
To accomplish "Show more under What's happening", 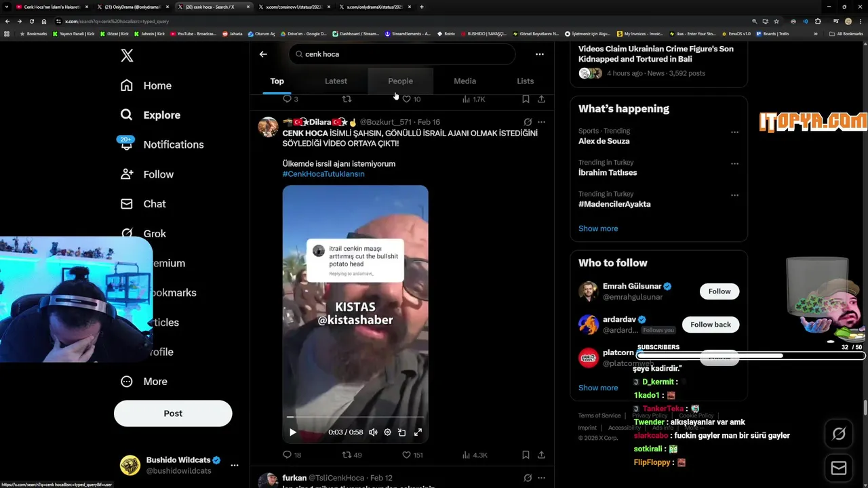I will 598,228.
